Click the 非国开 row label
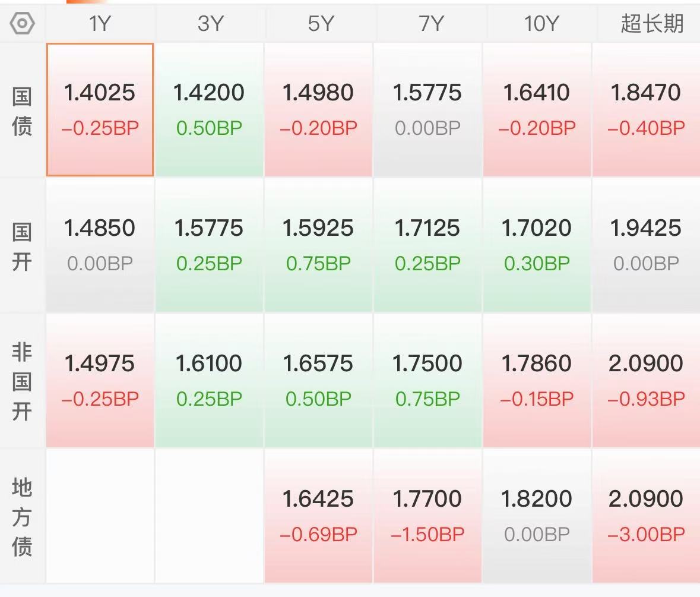Viewport: 700px width, 597px height. (22, 381)
